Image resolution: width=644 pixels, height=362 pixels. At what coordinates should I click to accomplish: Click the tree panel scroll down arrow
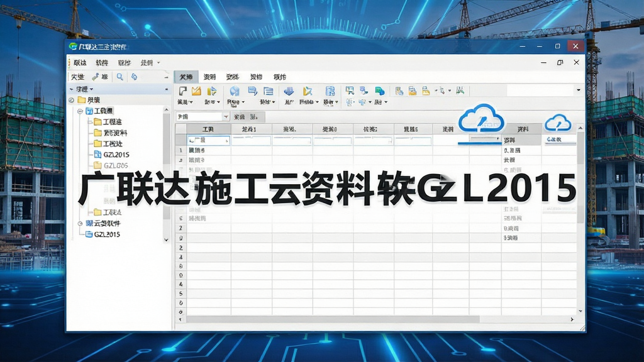pos(166,239)
